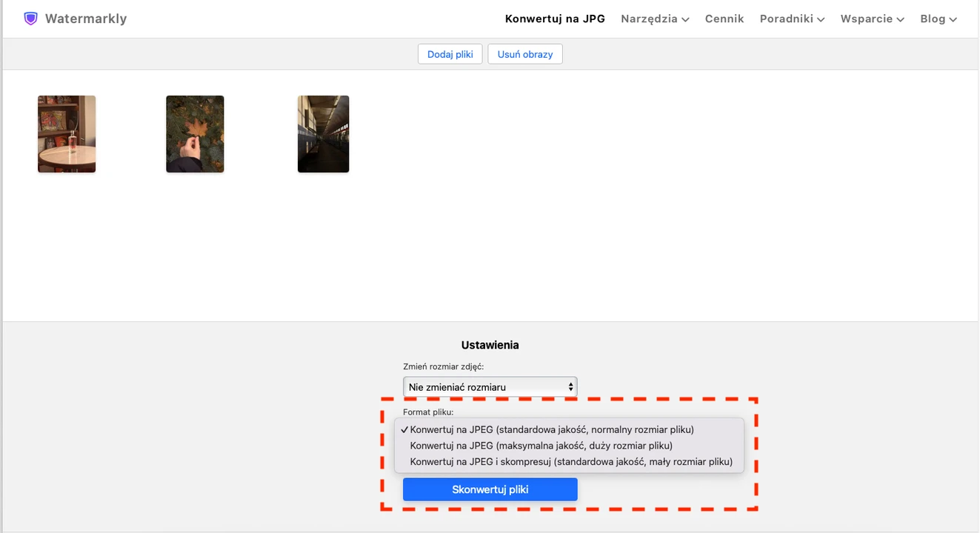Choose JPEG standardowa jakość, normalny rozmiar option

(x=552, y=429)
